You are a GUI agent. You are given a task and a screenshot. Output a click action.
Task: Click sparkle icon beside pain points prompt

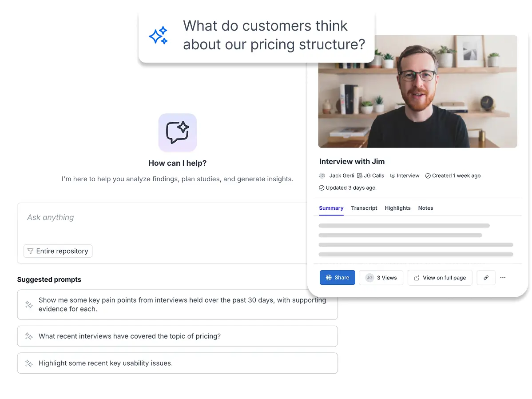click(29, 305)
